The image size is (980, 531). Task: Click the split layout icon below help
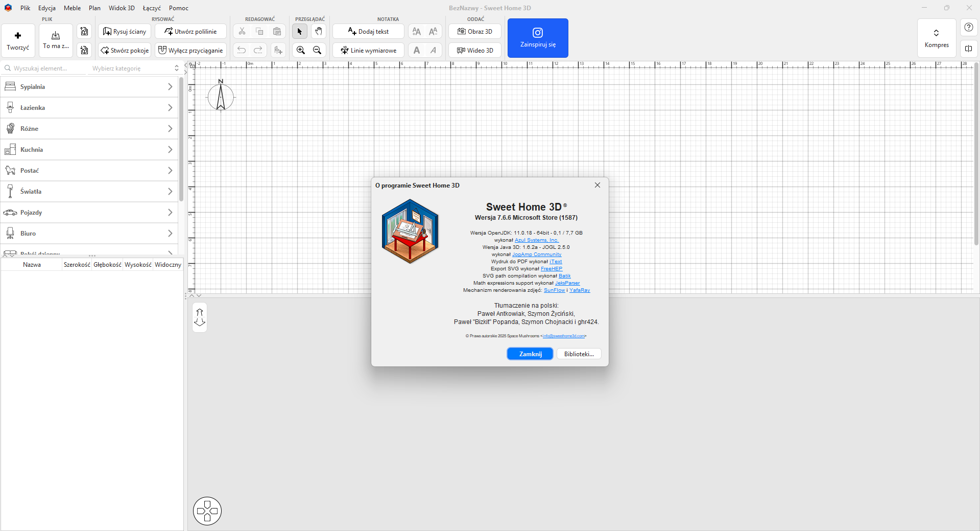(969, 49)
